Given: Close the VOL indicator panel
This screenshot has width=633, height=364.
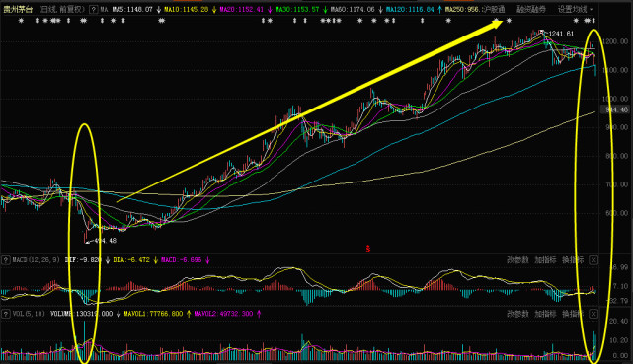Looking at the screenshot, I should coord(593,314).
